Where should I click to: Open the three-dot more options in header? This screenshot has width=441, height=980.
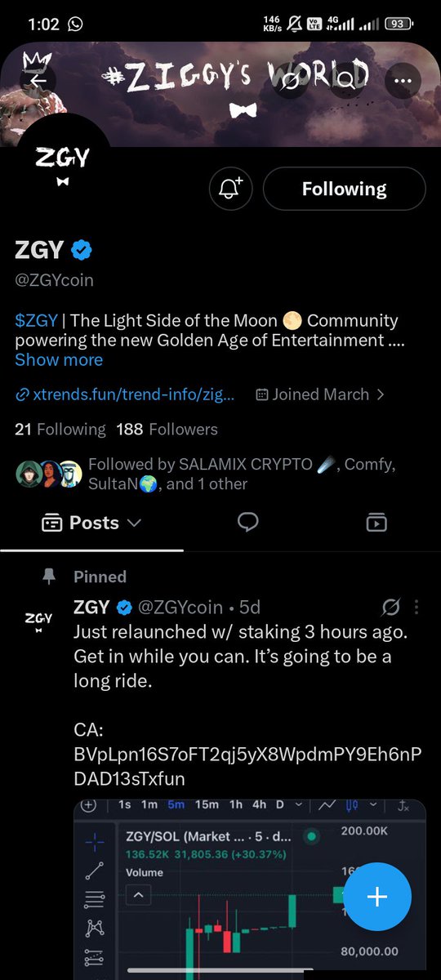point(401,80)
